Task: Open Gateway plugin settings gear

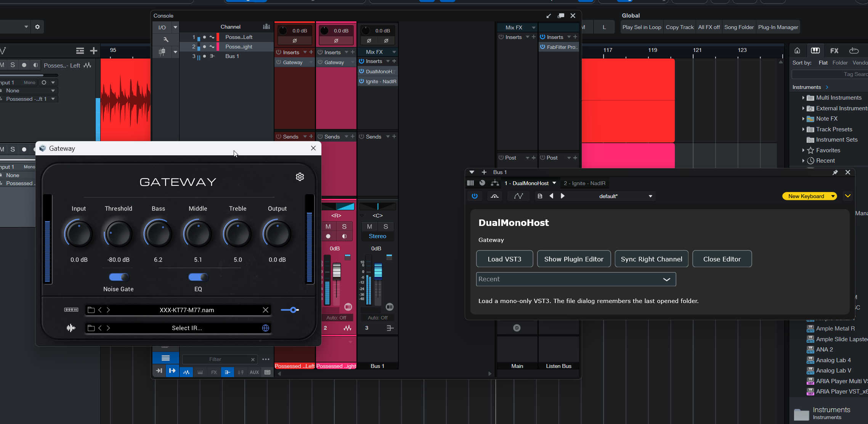Action: [300, 177]
